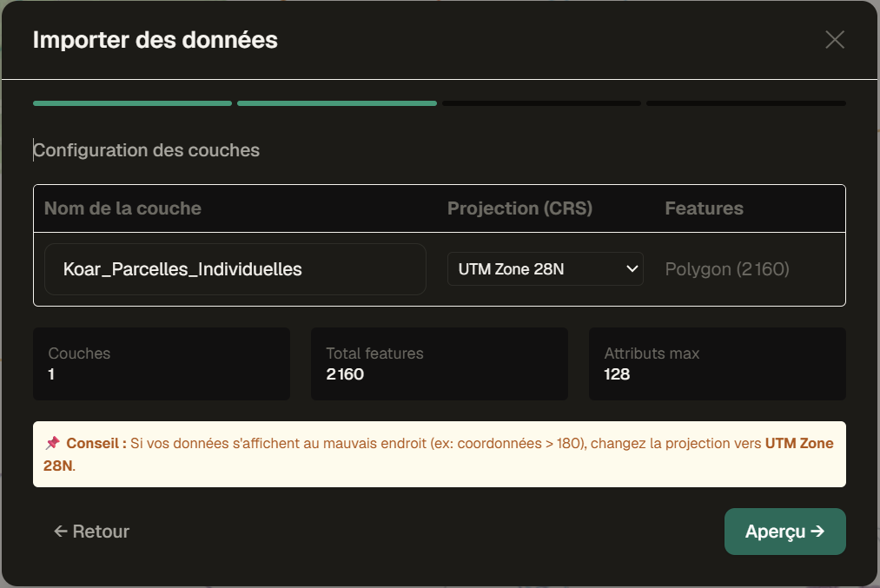Click the Importer des données title
This screenshot has width=880, height=588.
click(x=155, y=40)
